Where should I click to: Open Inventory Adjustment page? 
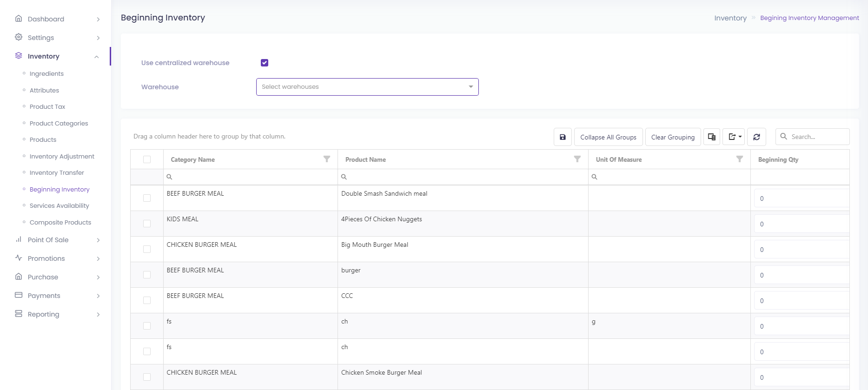click(62, 156)
